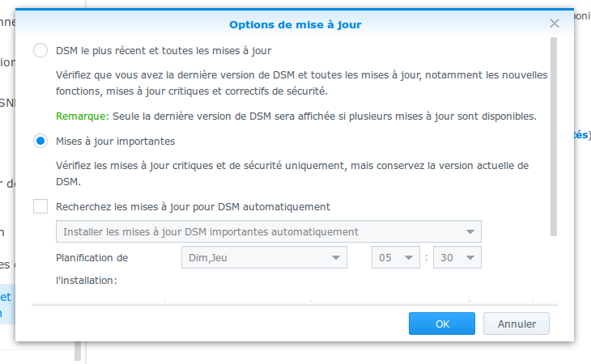Screen dimensions: 591x364
Task: Open the hour dropdown showing 05
Action: click(395, 257)
